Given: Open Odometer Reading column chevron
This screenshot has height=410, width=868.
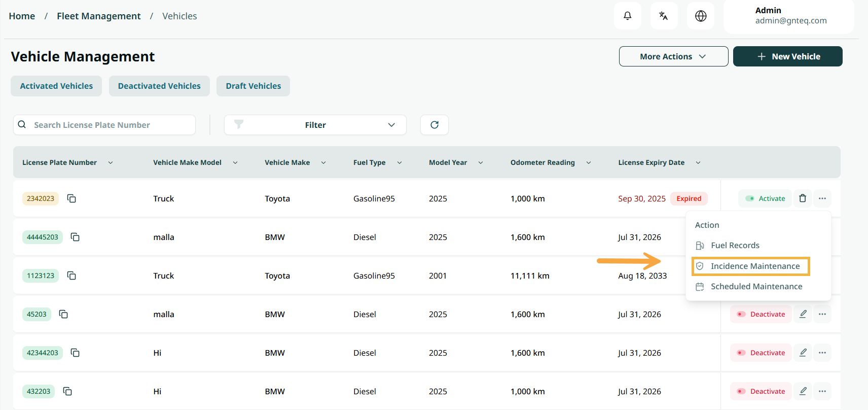Looking at the screenshot, I should (x=589, y=162).
